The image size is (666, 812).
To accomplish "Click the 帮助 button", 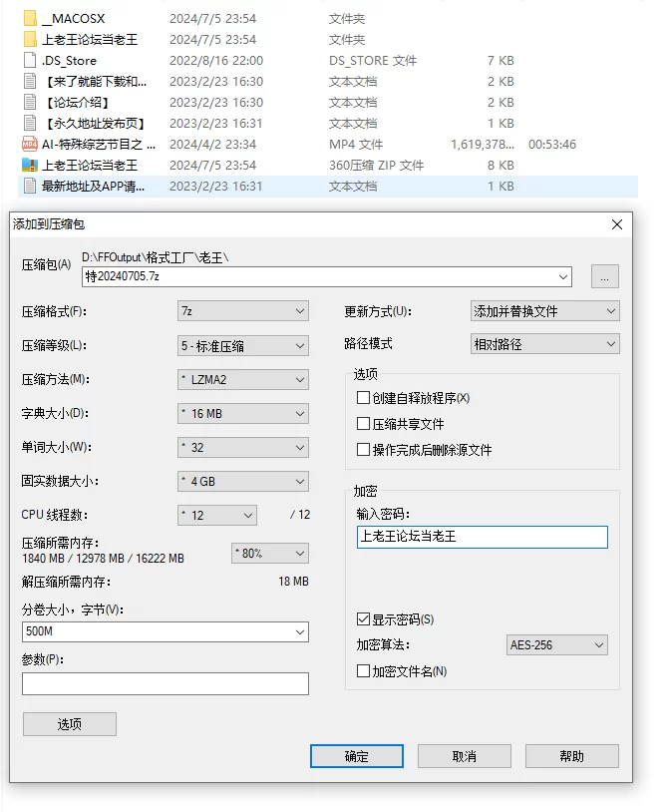I will pyautogui.click(x=572, y=756).
